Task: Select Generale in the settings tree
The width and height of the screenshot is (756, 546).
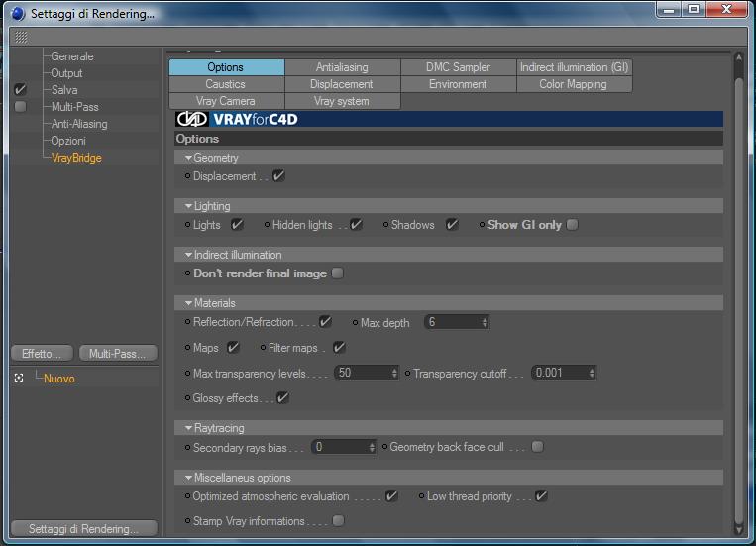Action: [x=72, y=56]
